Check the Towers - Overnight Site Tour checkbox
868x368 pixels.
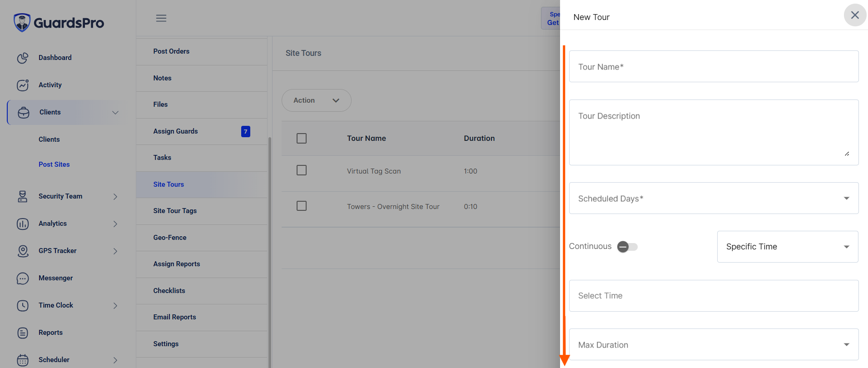click(x=302, y=206)
